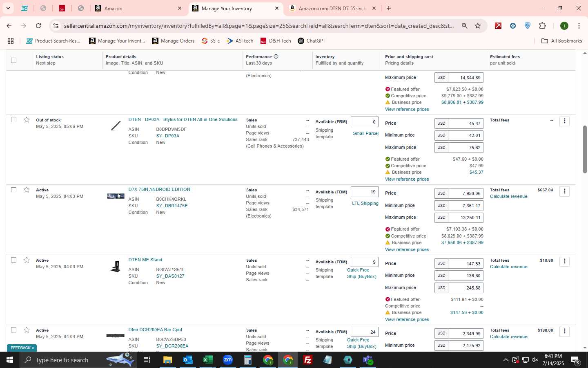Image resolution: width=588 pixels, height=368 pixels.
Task: Open the tab search dropdown arrow
Action: (8, 8)
